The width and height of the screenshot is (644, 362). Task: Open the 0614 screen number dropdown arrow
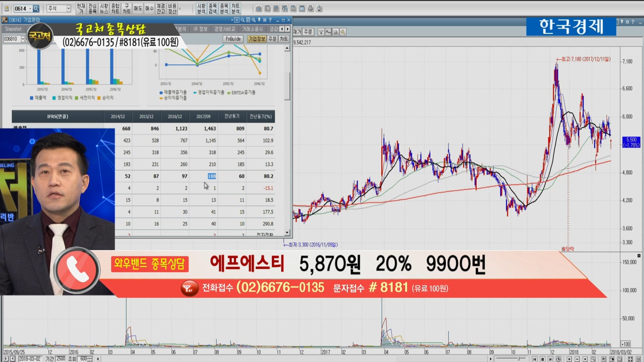[30, 9]
